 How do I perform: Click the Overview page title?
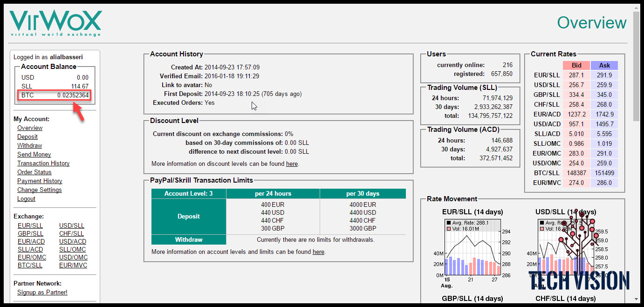[x=592, y=22]
